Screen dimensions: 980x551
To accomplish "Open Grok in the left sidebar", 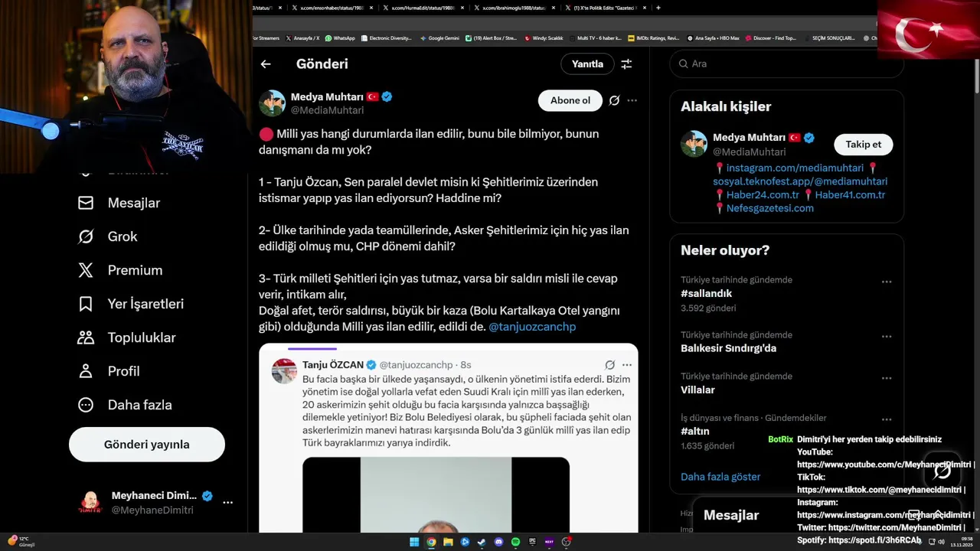I will (x=108, y=236).
